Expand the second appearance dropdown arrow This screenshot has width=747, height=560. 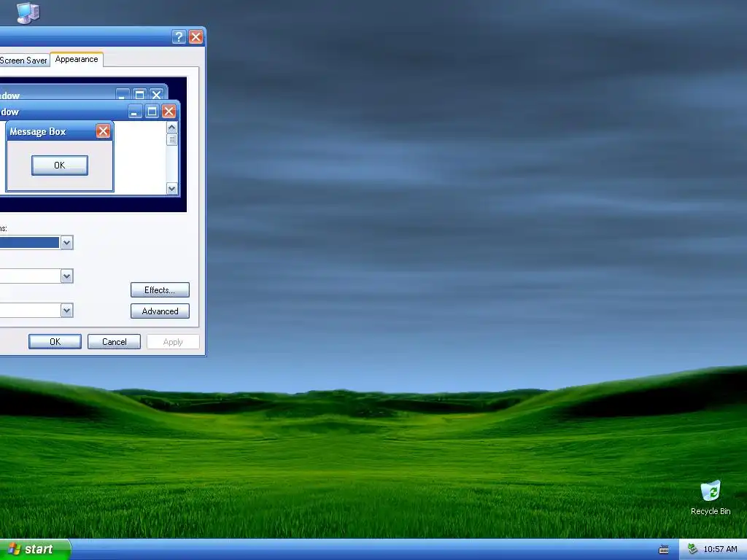point(66,276)
